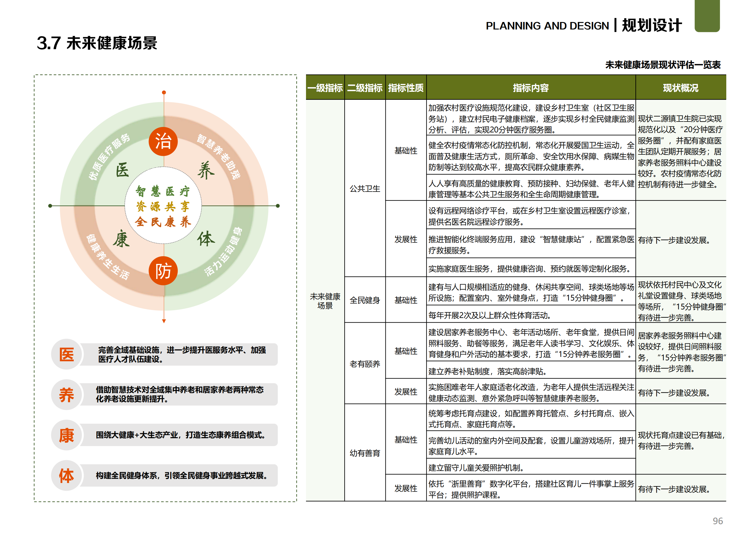Select the 医 badge in the legend
The image size is (756, 535).
[x=66, y=355]
